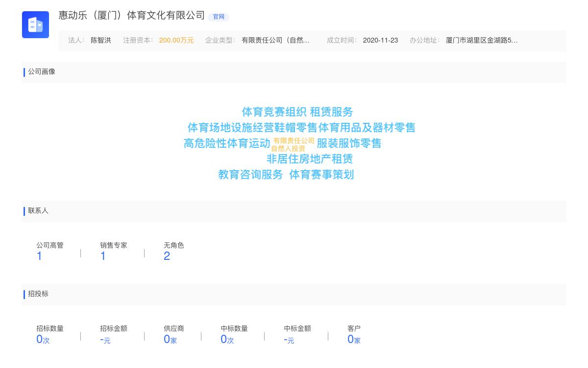Click legal representative 陈智洪
Viewport: 588px width, 368px height.
click(101, 41)
